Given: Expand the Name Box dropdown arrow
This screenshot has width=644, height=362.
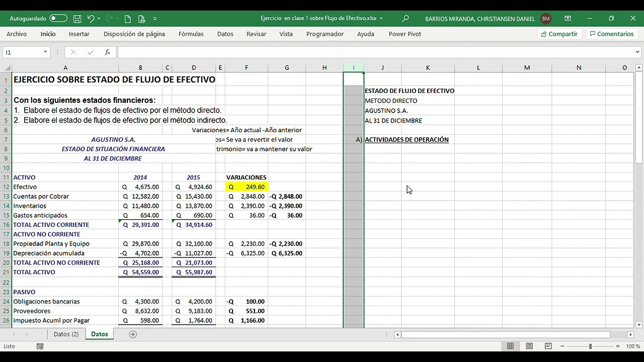Looking at the screenshot, I should [45, 52].
